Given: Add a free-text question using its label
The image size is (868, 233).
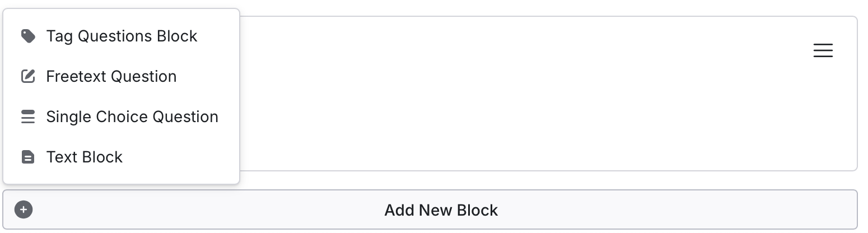Looking at the screenshot, I should (111, 76).
